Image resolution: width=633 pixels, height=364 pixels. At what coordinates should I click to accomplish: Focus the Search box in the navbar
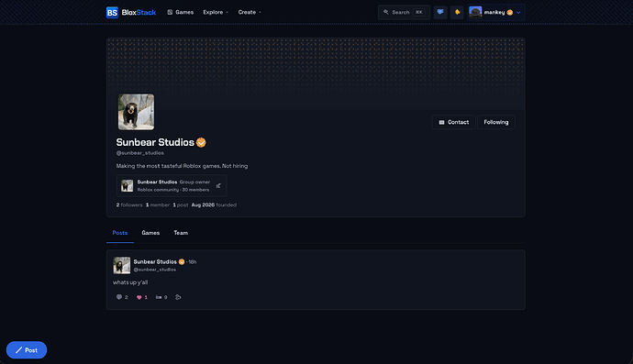click(x=404, y=13)
